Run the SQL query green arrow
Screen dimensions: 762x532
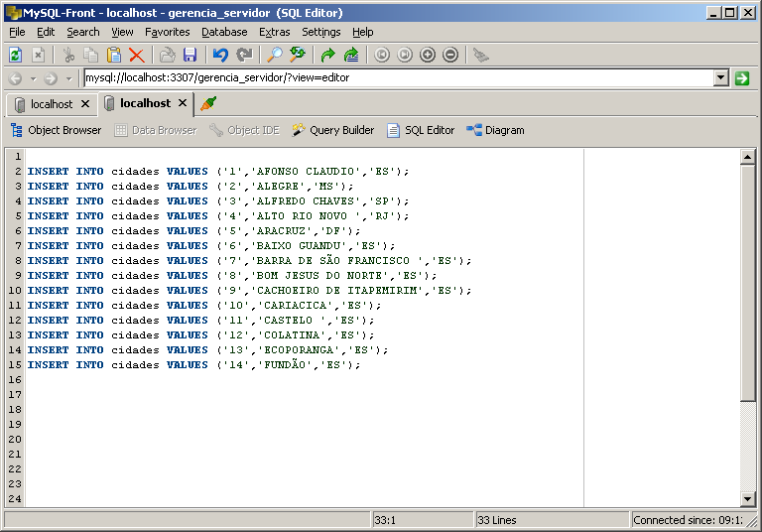tap(328, 55)
